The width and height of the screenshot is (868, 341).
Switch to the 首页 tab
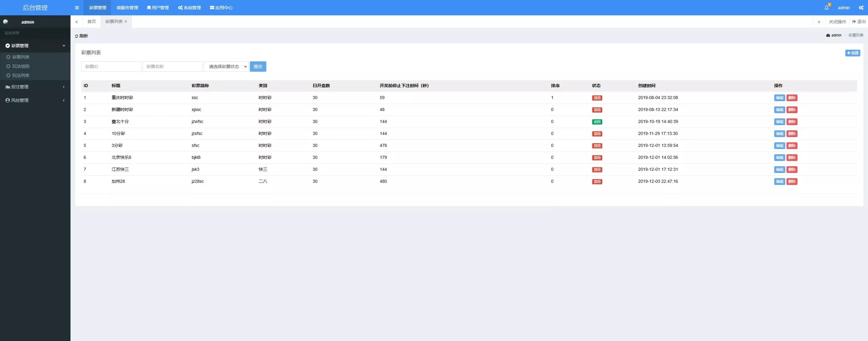[x=92, y=21]
